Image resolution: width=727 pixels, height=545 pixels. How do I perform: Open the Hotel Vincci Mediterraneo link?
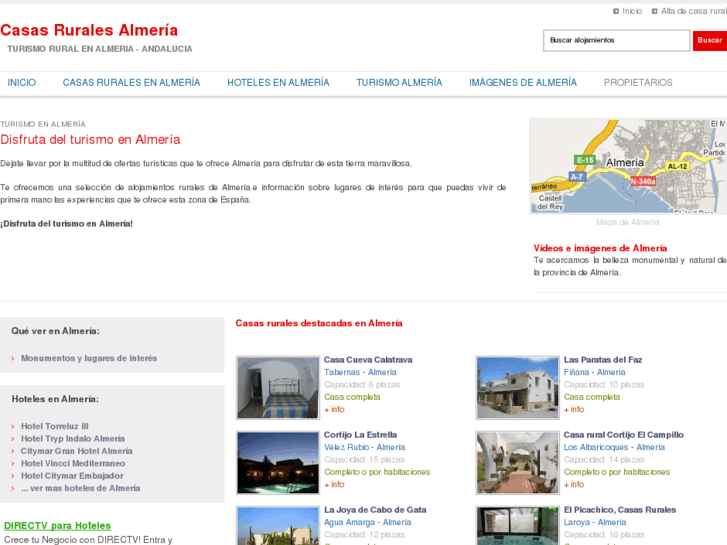click(73, 463)
